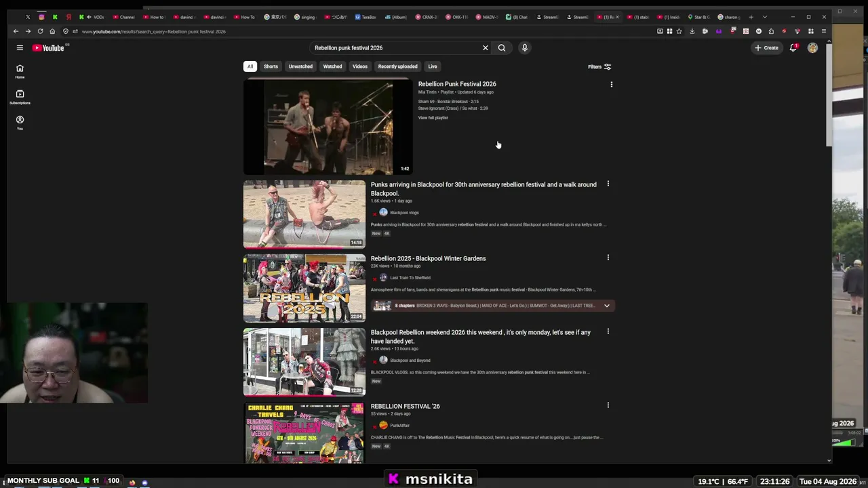The width and height of the screenshot is (868, 488).
Task: Open a new browser tab
Action: pyautogui.click(x=751, y=17)
